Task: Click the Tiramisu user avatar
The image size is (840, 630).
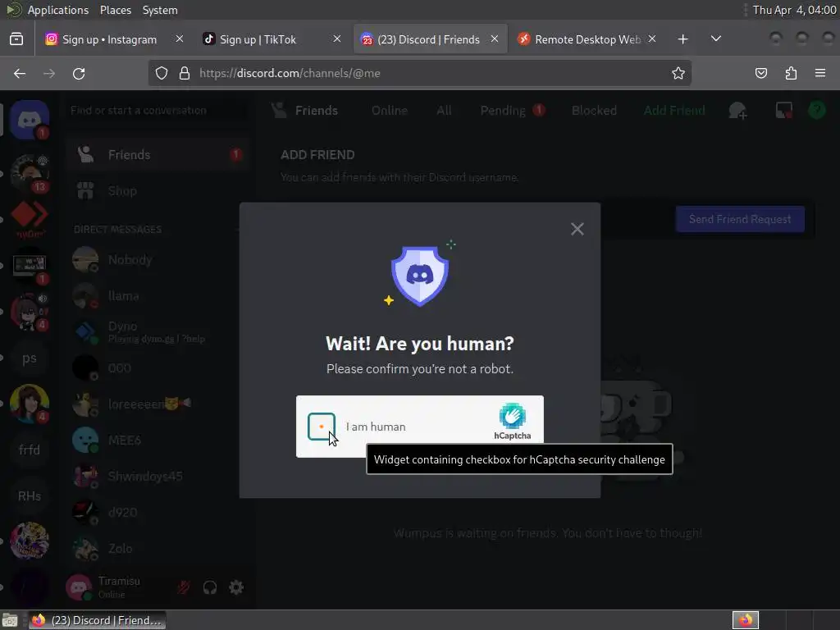Action: [x=79, y=587]
